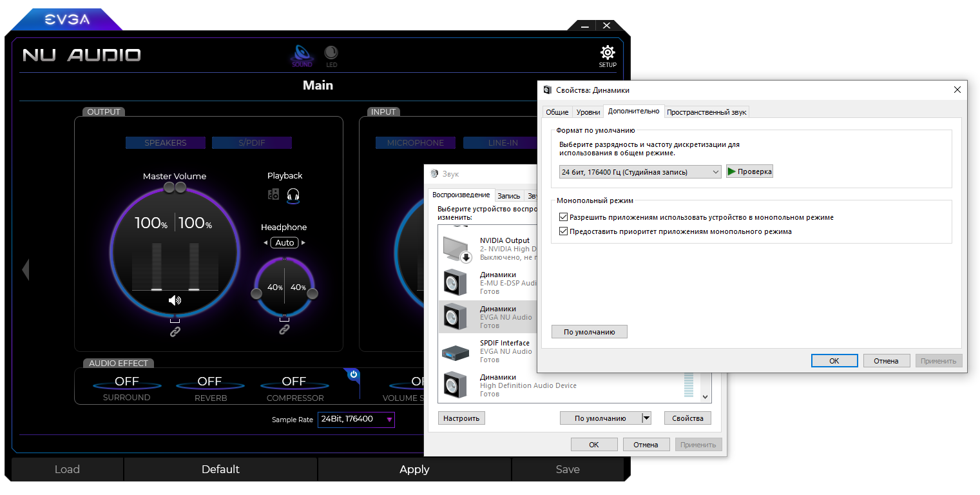Click master volume left knob handle
Viewport: 980px width, 495px height.
[169, 187]
